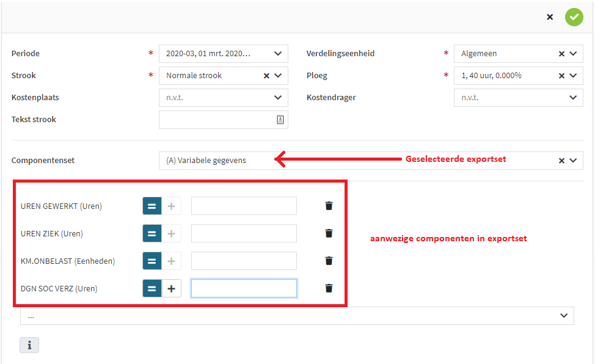Remove the KM.ONBELAST component with trash icon
Viewport: 595px width, 364px height.
(x=329, y=261)
